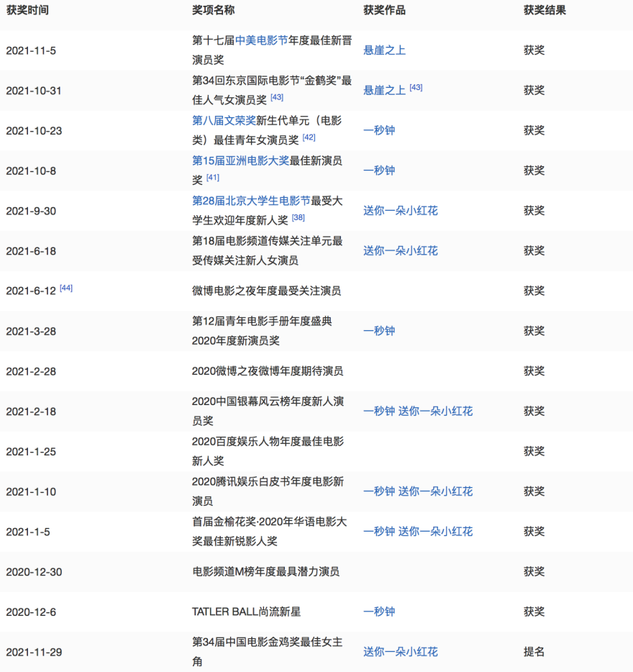The height and width of the screenshot is (672, 633).
Task: Open citation [44] beside 2021-6-12
Action: point(66,288)
